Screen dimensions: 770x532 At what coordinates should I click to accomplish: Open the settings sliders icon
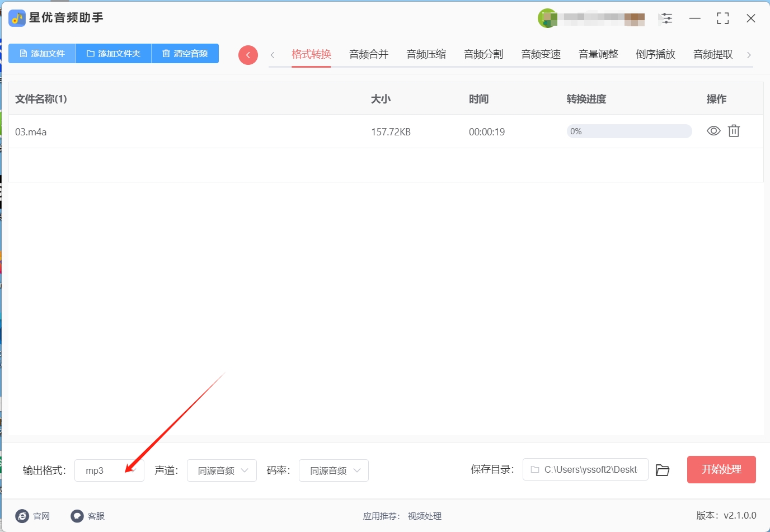pyautogui.click(x=666, y=18)
